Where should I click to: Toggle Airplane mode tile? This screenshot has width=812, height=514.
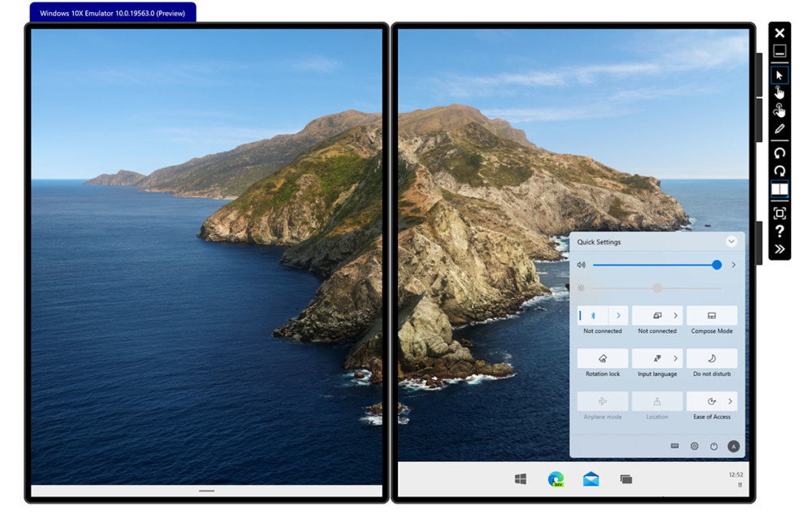click(x=603, y=402)
